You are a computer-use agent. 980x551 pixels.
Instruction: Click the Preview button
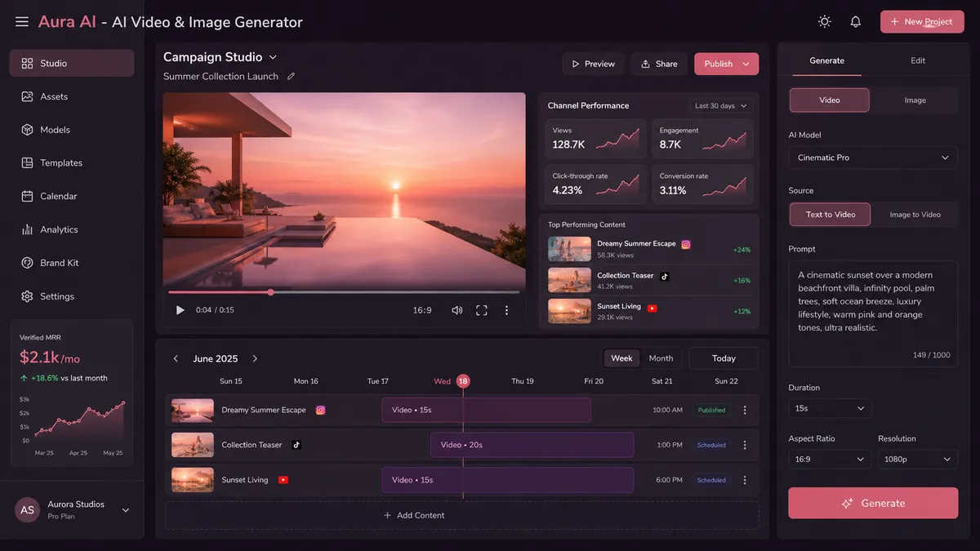click(593, 64)
